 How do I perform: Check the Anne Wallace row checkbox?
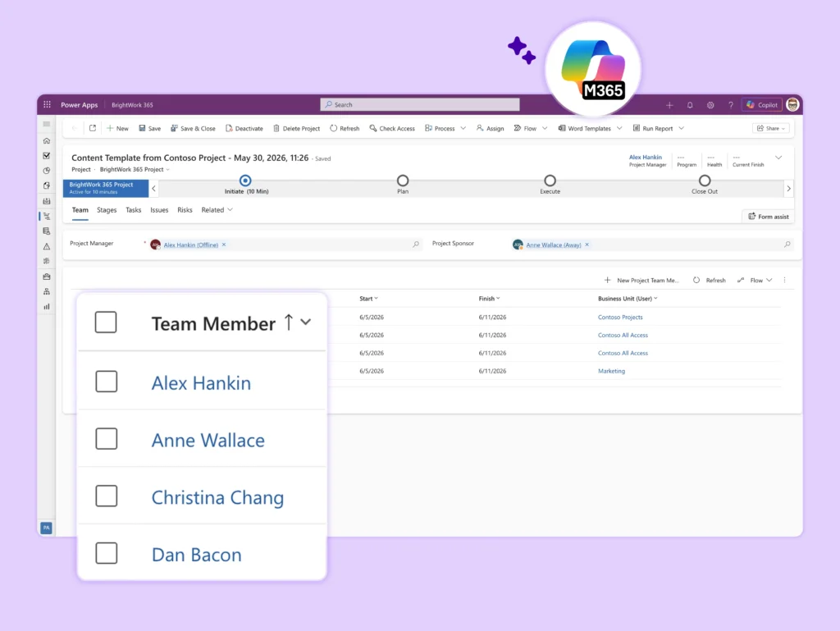(x=106, y=439)
